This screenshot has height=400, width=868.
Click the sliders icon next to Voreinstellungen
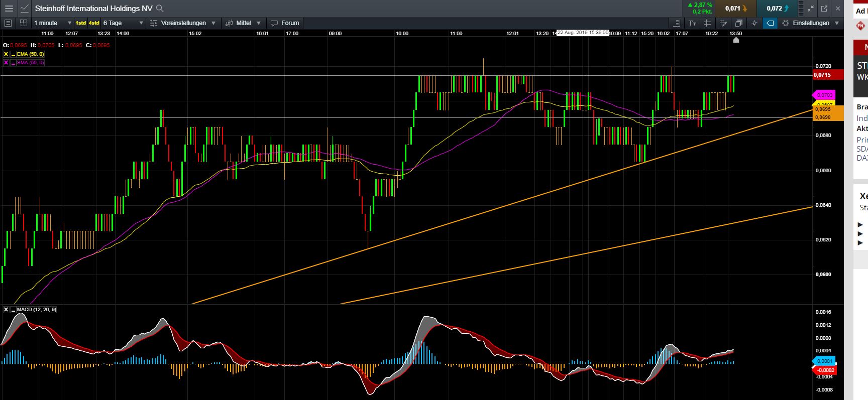click(154, 23)
